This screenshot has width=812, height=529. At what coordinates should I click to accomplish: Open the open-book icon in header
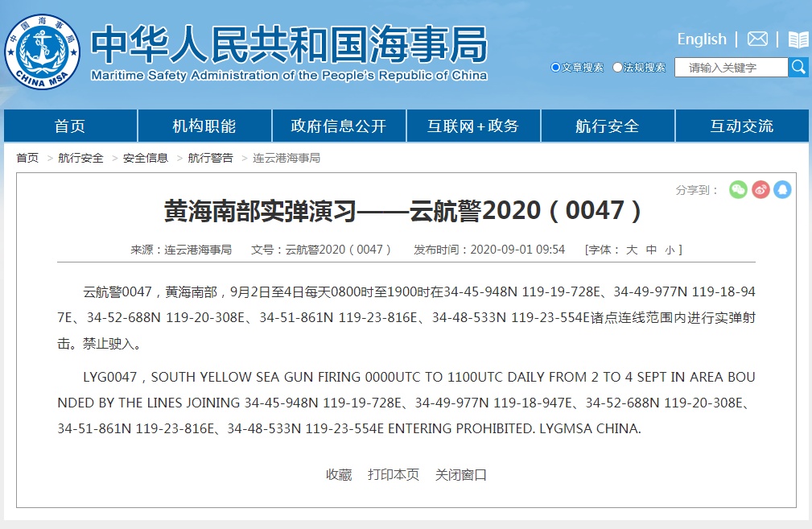point(798,39)
